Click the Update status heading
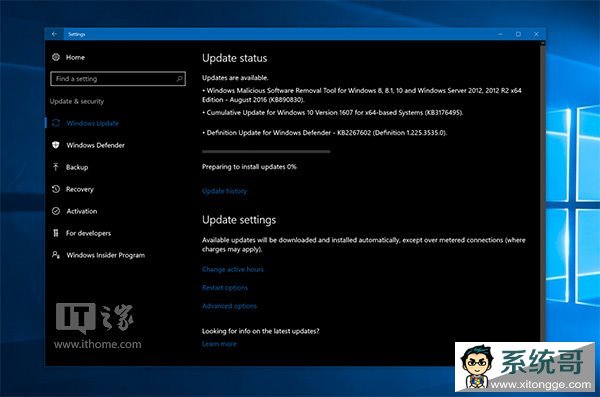Viewport: 600px width, 397px height. [235, 58]
